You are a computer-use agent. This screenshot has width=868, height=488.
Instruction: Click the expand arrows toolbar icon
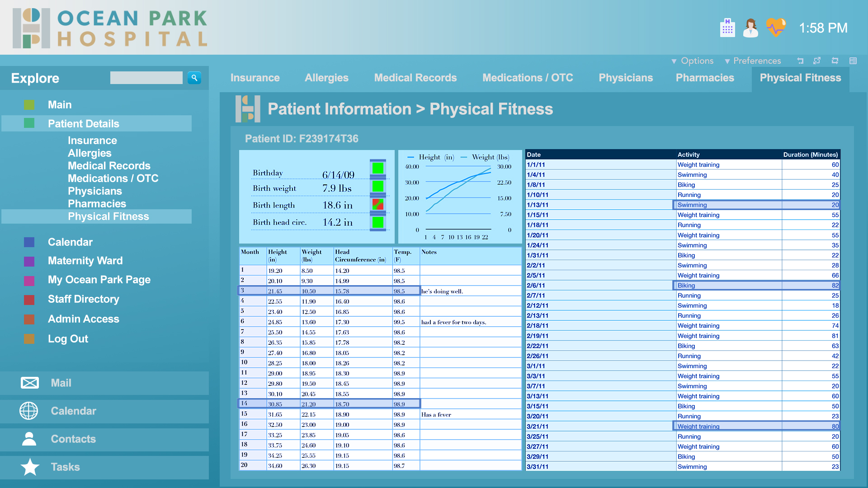click(817, 61)
